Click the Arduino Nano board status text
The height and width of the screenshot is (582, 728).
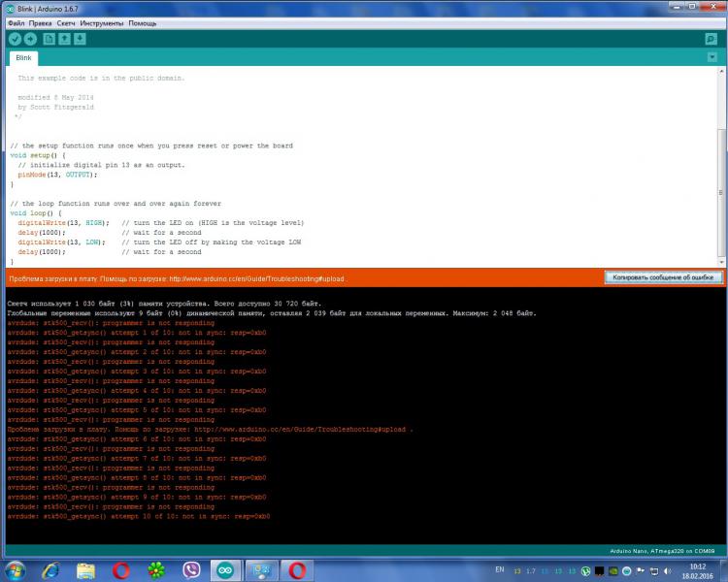(x=662, y=551)
